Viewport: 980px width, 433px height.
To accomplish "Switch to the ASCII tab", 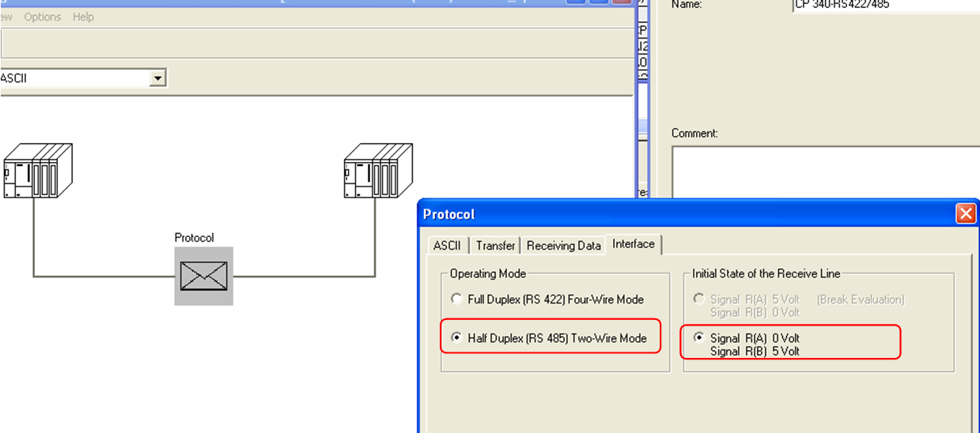I will pyautogui.click(x=447, y=246).
